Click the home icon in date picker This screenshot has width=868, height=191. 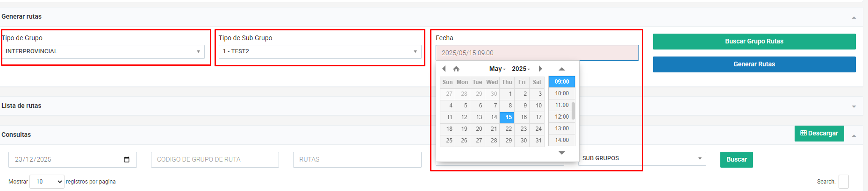click(x=456, y=69)
